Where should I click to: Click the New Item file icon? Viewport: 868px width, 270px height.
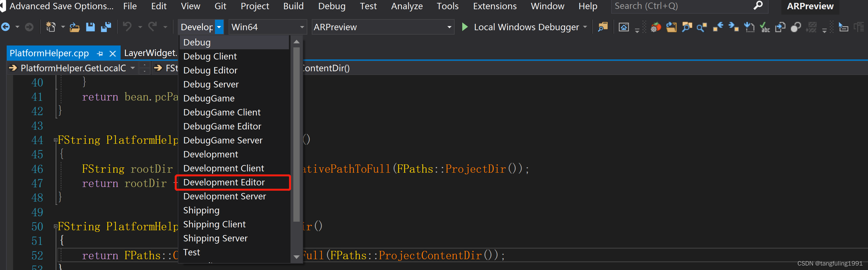coord(50,27)
